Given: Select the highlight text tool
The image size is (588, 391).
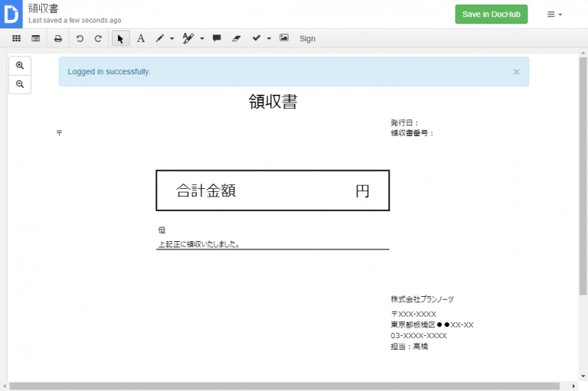Looking at the screenshot, I should pos(188,38).
